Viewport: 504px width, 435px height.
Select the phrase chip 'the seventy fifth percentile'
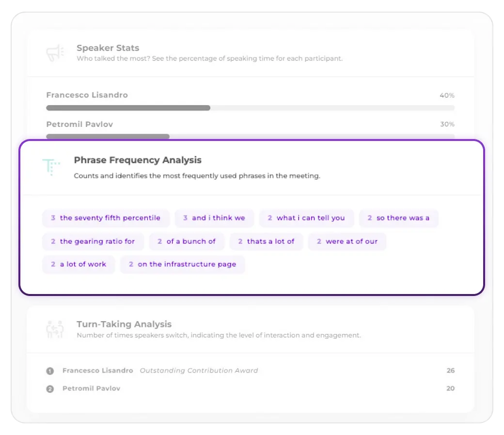click(106, 218)
